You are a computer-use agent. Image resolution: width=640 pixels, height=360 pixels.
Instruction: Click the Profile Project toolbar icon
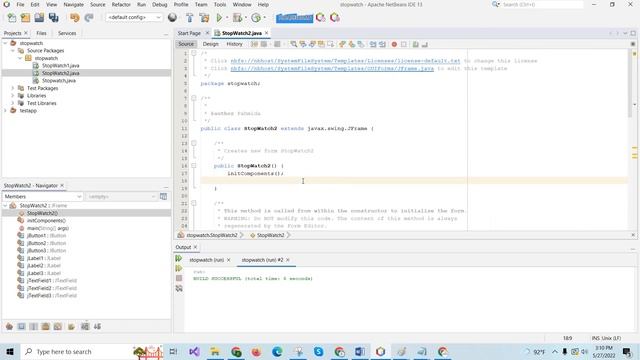(256, 18)
